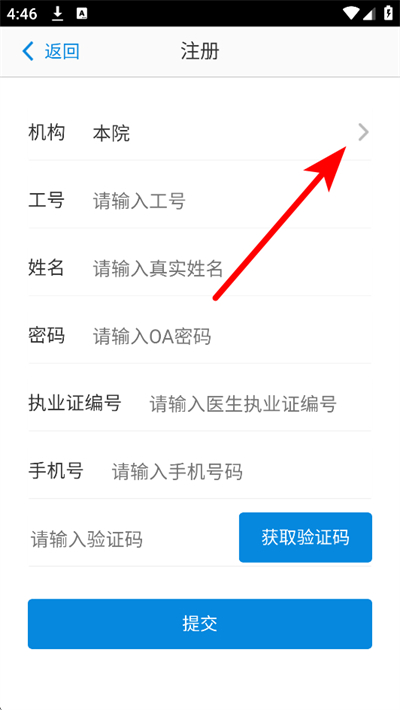Submit the form with 提交
Screen dimensions: 400x710
pyautogui.click(x=200, y=624)
